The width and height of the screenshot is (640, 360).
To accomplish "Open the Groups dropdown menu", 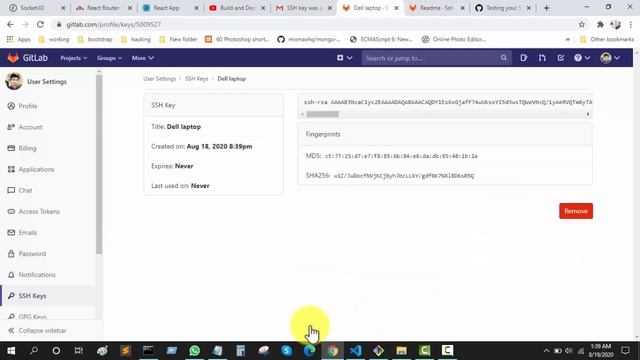I will [x=109, y=58].
